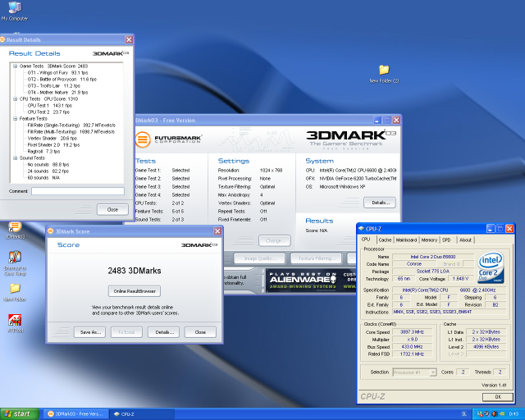Click Close button in Result Details window
525x420 pixels.
point(112,210)
